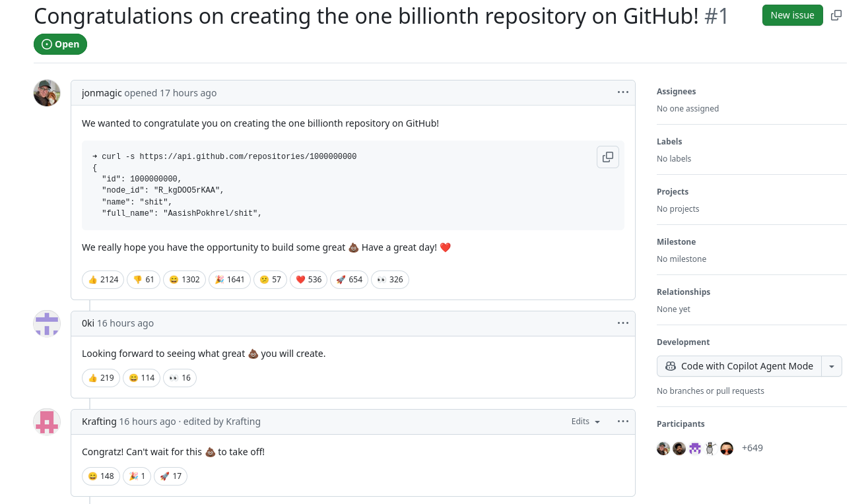Toggle confused reaction with 57 count

(270, 280)
